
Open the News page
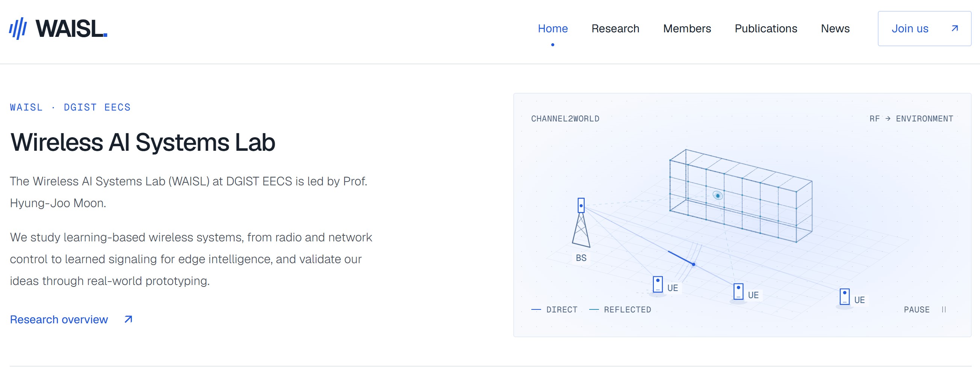[x=835, y=29]
